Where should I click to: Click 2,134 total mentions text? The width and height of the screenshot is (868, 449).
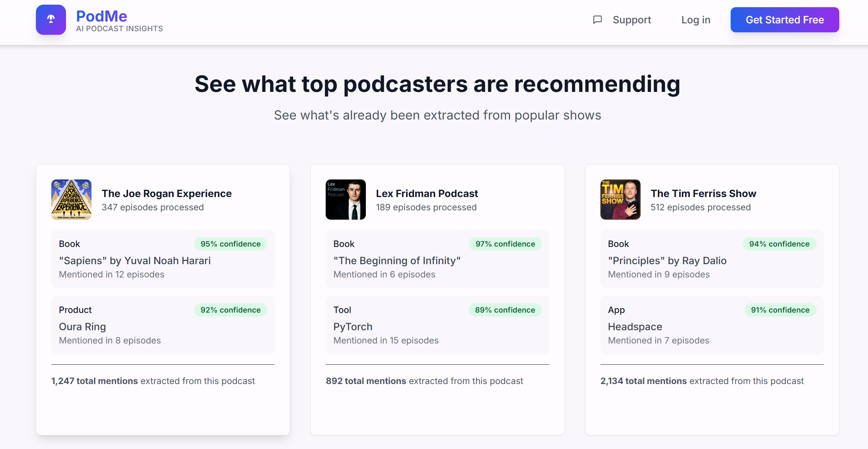[643, 381]
